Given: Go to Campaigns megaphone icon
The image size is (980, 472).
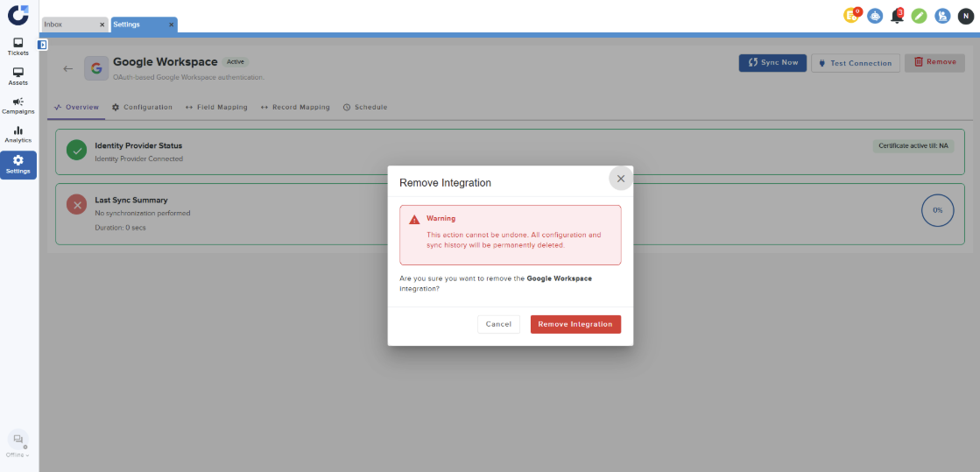Looking at the screenshot, I should click(x=18, y=105).
